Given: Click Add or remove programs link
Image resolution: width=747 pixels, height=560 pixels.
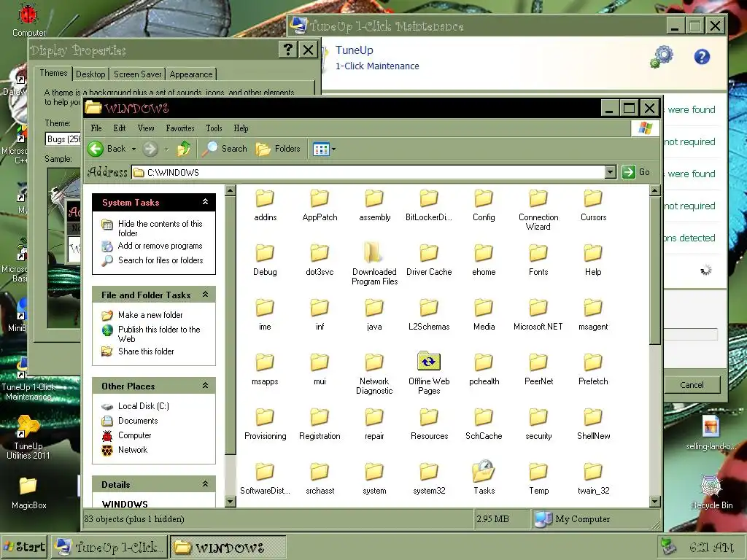Looking at the screenshot, I should [x=160, y=246].
